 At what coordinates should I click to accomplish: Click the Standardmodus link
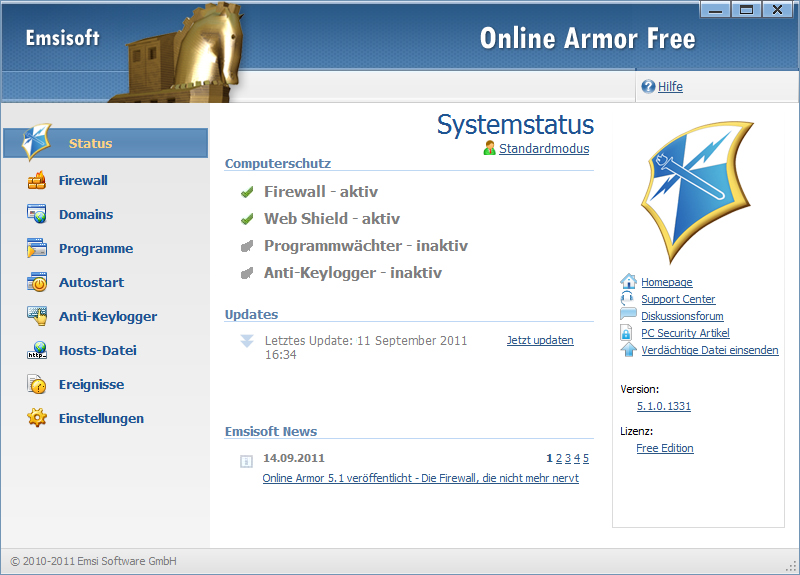click(x=544, y=148)
